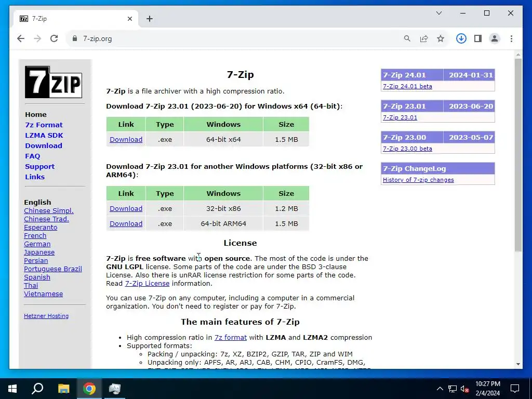
Task: Click the 1.5 MB size cell for 64-bit x64
Action: point(286,139)
